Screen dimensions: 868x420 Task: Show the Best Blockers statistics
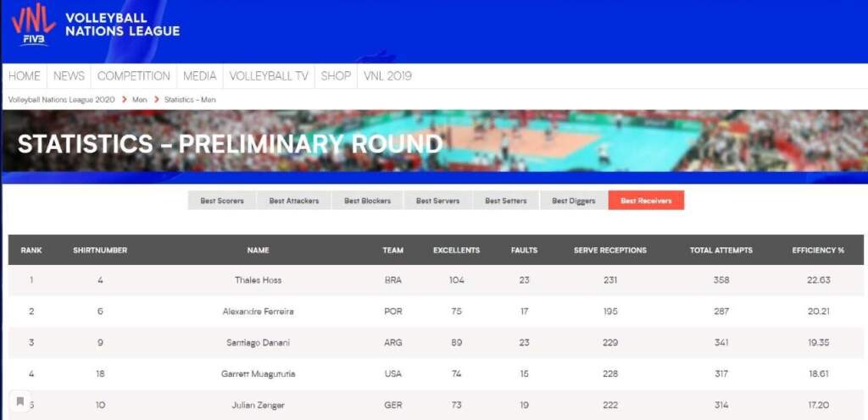pyautogui.click(x=367, y=201)
